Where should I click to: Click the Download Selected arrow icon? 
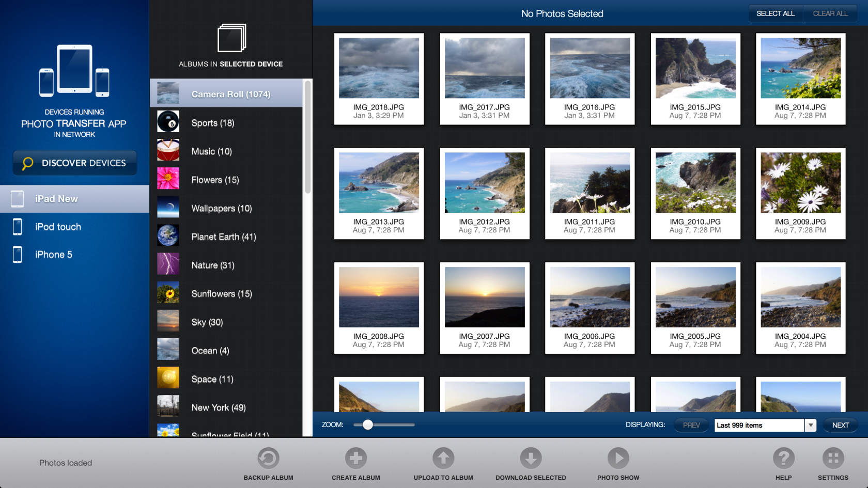[531, 458]
